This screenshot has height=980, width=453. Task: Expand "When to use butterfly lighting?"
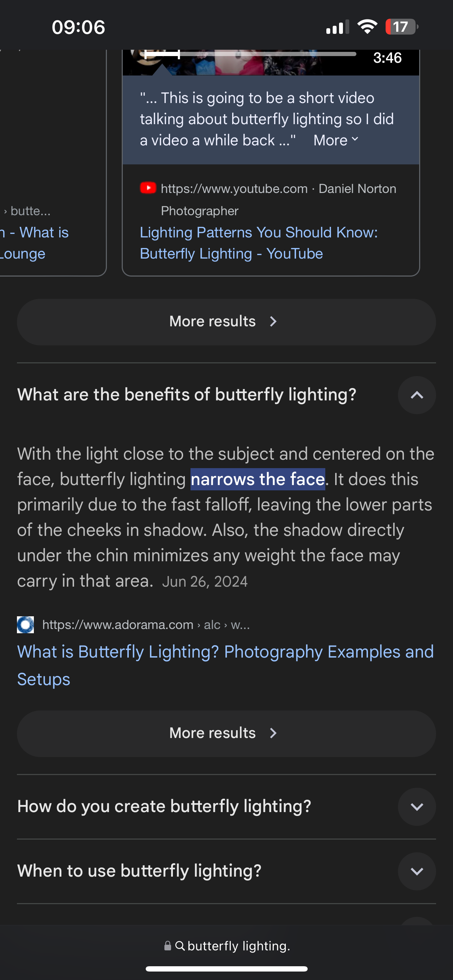[417, 871]
